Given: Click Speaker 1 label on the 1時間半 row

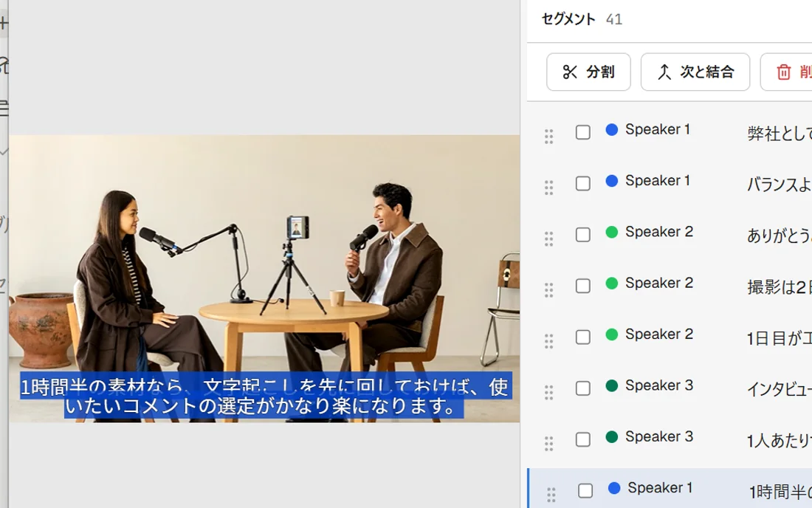Looking at the screenshot, I should [x=660, y=488].
